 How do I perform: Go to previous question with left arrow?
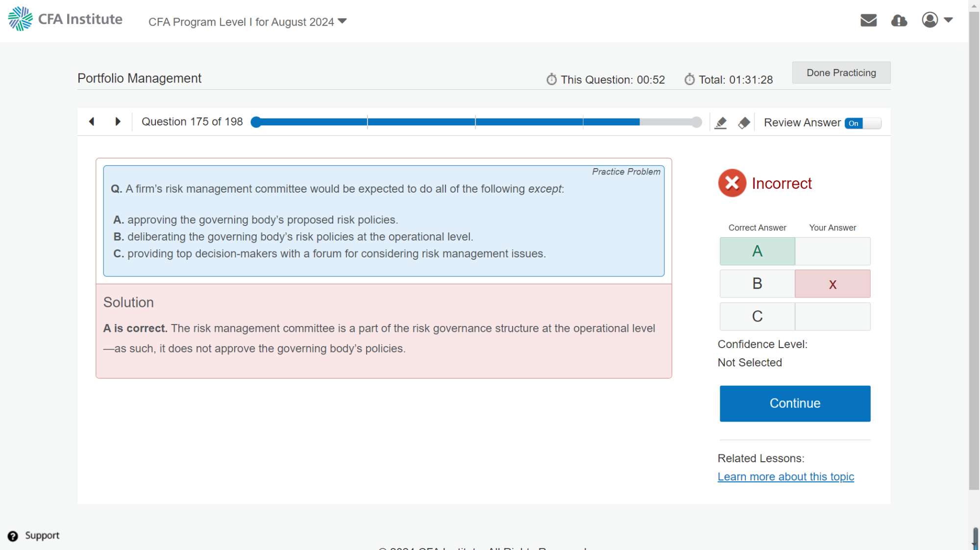(x=92, y=122)
